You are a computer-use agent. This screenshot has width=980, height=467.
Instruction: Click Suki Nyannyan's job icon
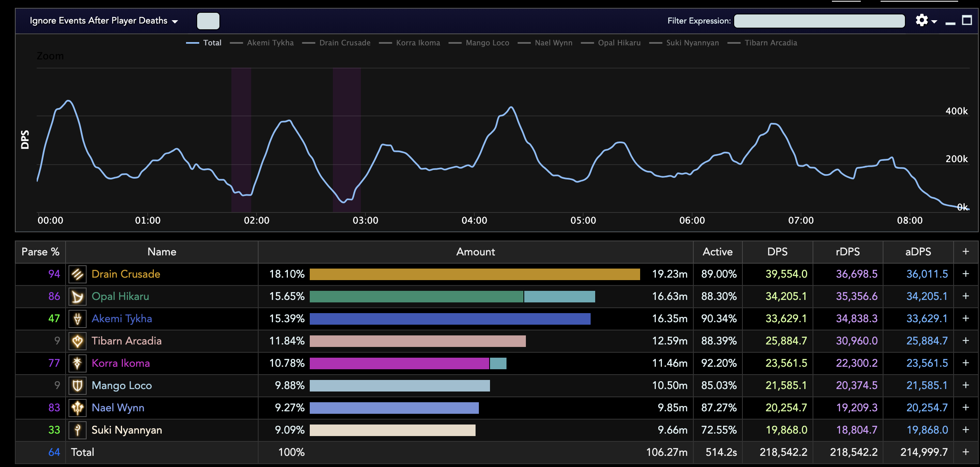[x=78, y=430]
